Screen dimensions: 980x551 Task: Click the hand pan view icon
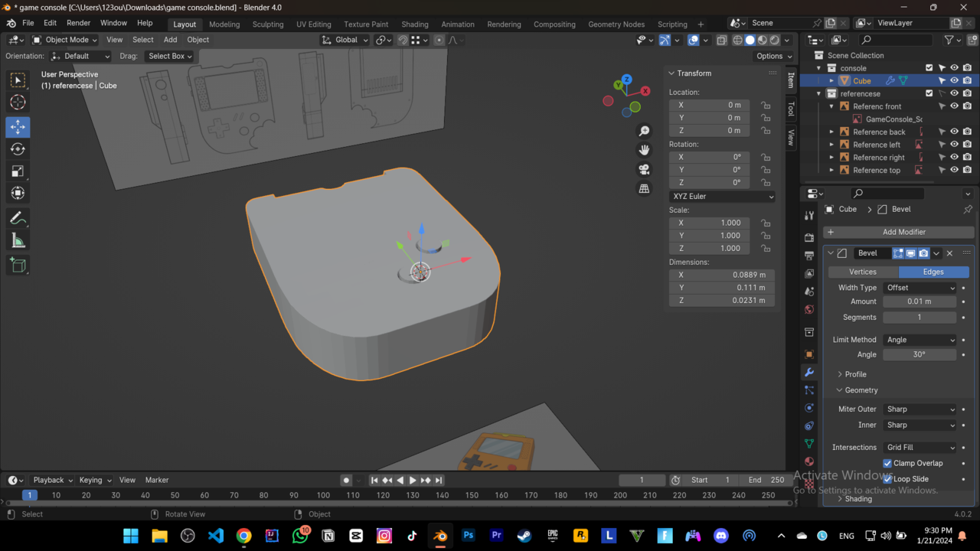tap(644, 150)
